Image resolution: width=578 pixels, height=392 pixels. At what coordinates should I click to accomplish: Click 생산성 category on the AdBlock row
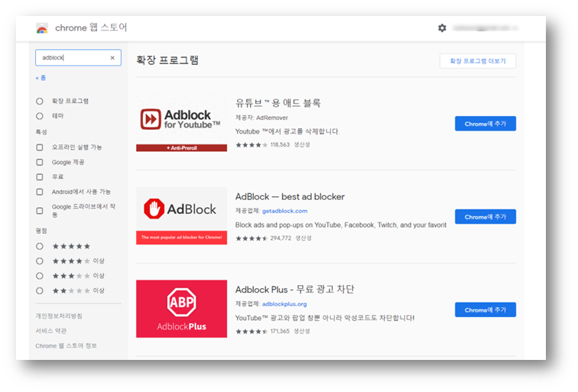click(x=304, y=238)
